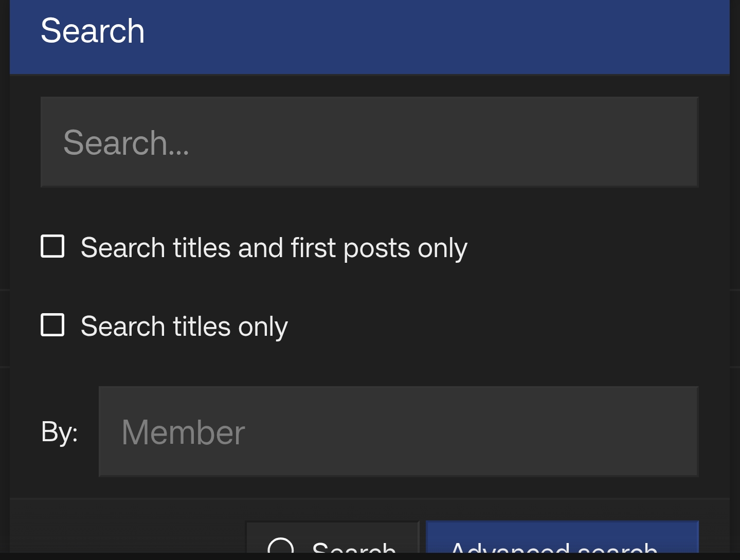The width and height of the screenshot is (740, 560).
Task: Activate the Member autocomplete field
Action: [x=398, y=431]
